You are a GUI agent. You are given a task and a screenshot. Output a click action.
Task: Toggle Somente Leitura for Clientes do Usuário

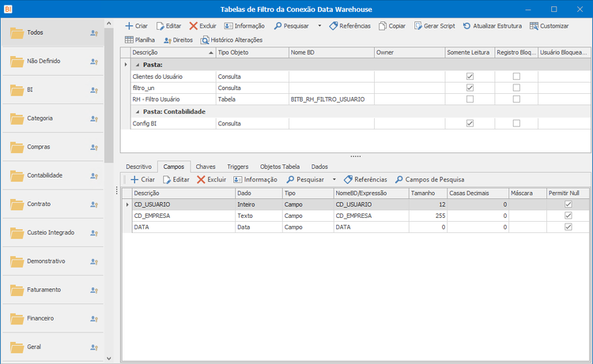470,77
